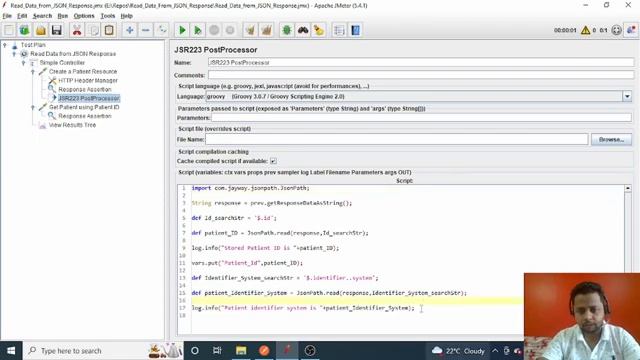The width and height of the screenshot is (640, 360).
Task: Click the green bug debug icon
Action: [287, 30]
